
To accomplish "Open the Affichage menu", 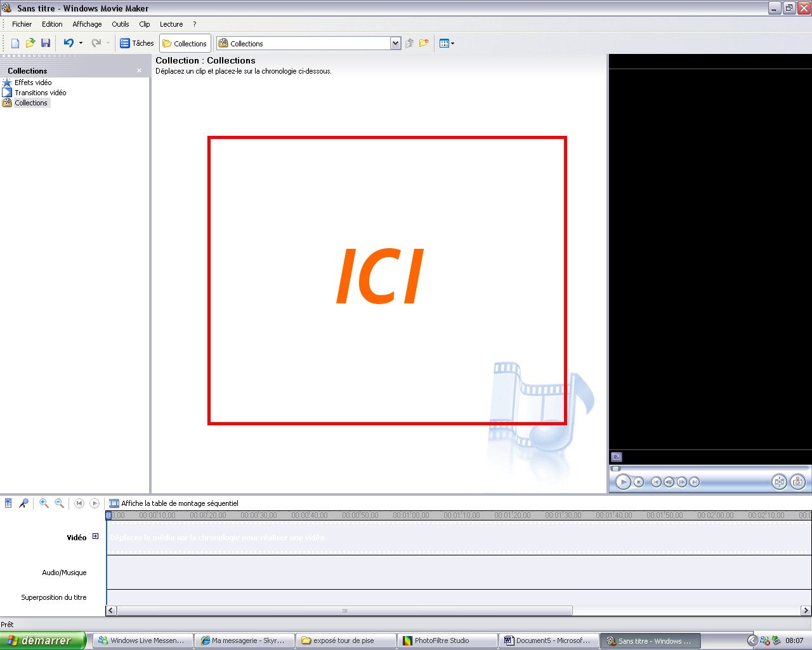I will pyautogui.click(x=87, y=24).
